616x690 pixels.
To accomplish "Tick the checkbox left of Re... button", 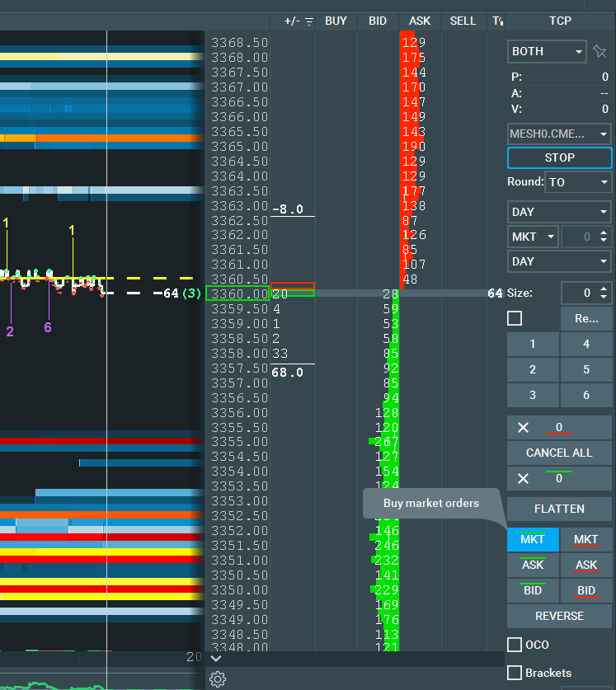I will point(515,318).
